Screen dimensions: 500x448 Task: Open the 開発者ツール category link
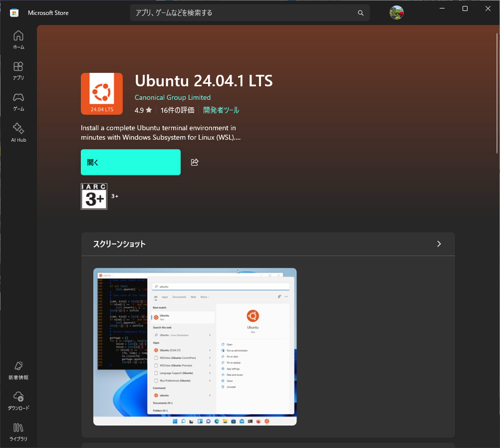(x=221, y=110)
